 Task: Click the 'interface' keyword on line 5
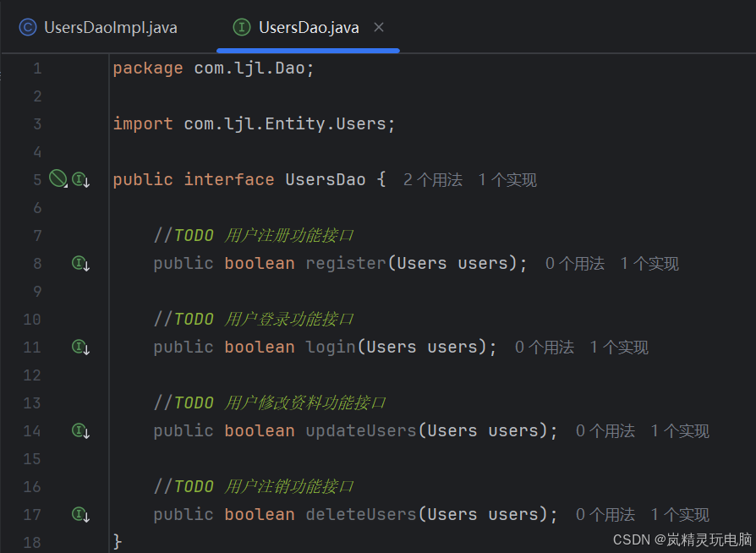tap(229, 179)
